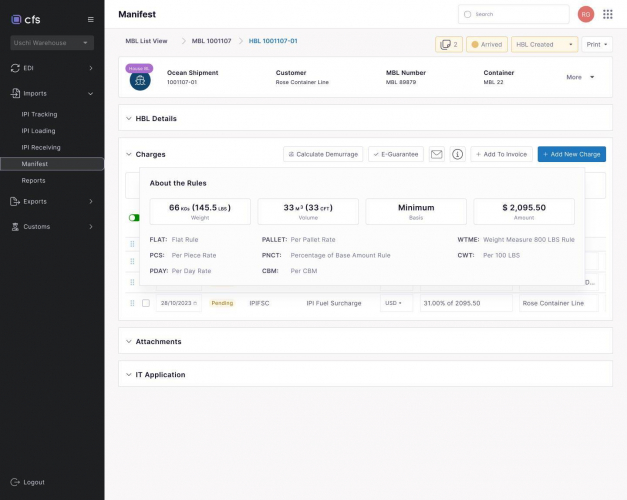Image resolution: width=627 pixels, height=500 pixels.
Task: Click the Minimum Basis card
Action: tap(416, 212)
